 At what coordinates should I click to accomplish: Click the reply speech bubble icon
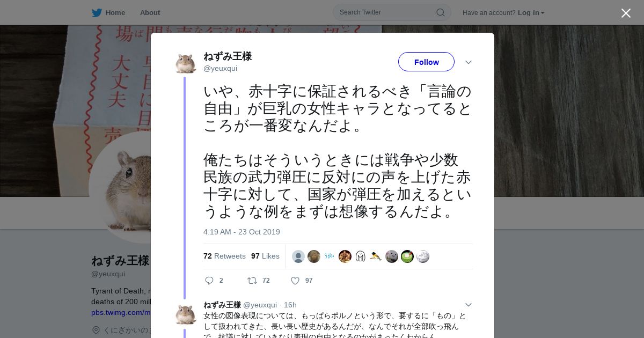[209, 281]
